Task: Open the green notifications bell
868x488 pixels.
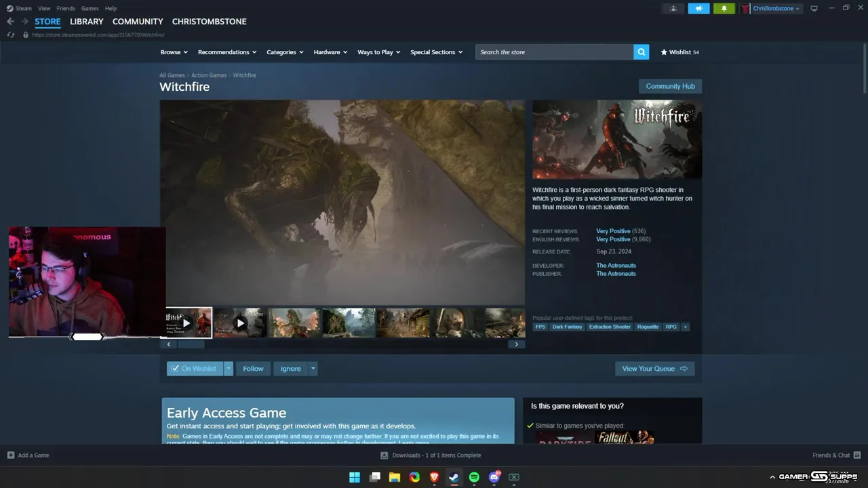Action: tap(724, 9)
